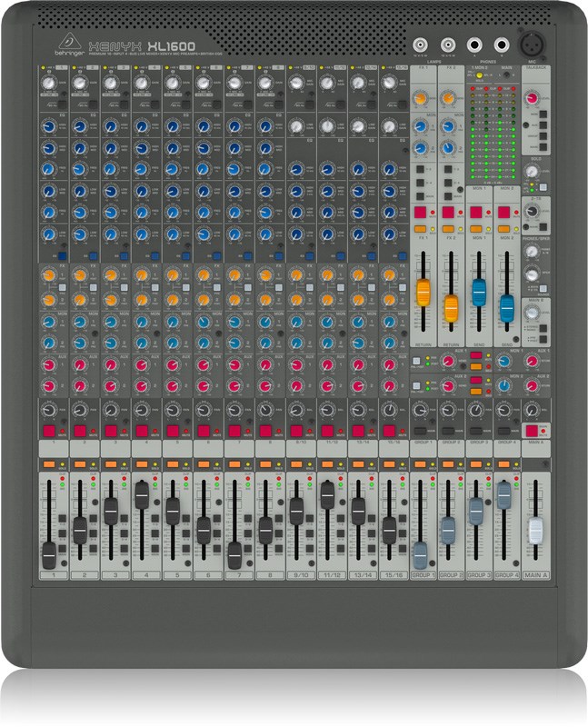Click the MAIN A label below its fader
This screenshot has width=588, height=727.
coord(536,575)
